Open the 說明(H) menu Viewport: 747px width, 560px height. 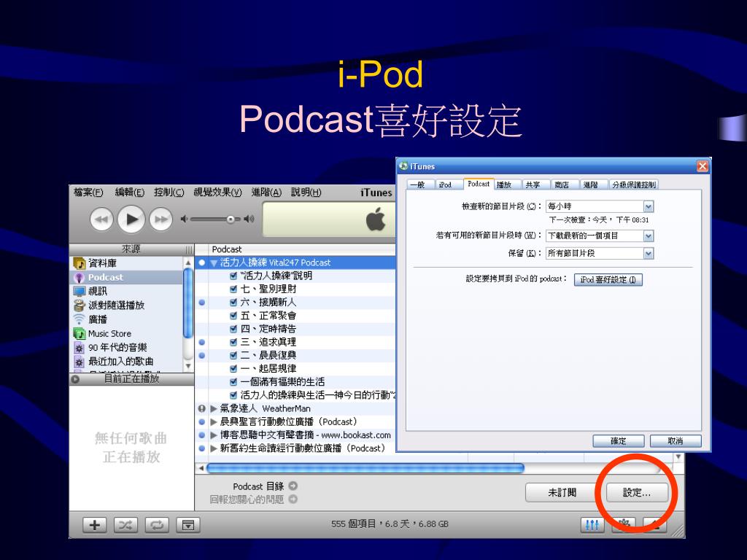click(306, 192)
